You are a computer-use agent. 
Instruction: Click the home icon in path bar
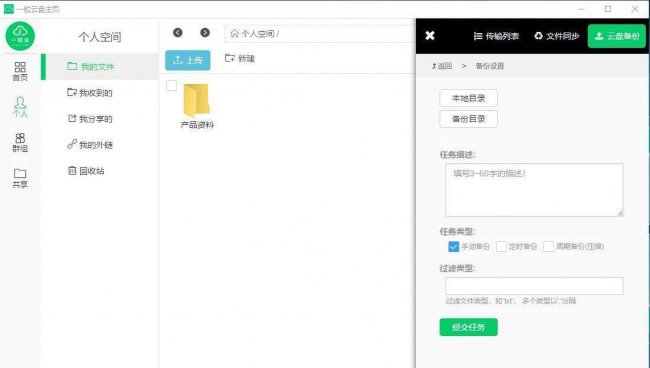(234, 34)
